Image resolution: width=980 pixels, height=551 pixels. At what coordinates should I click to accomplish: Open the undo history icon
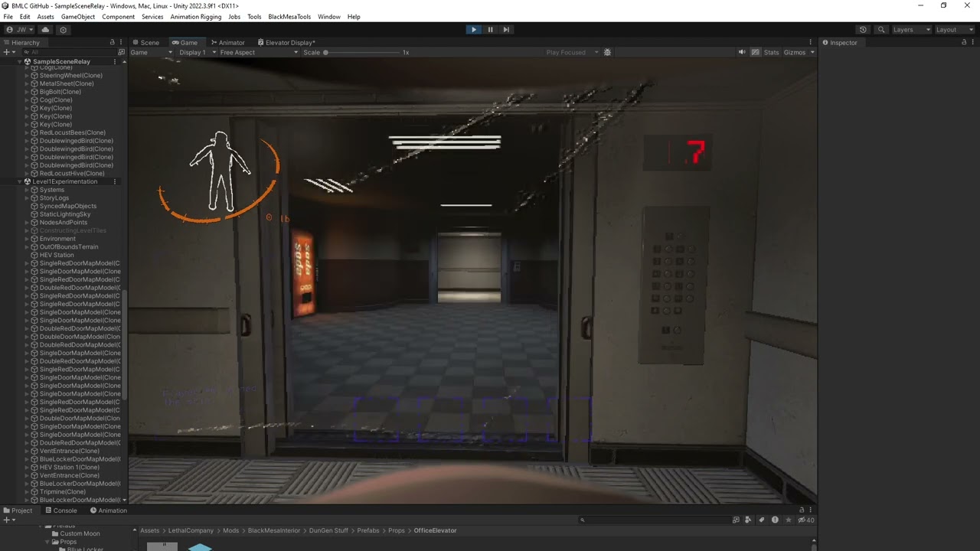point(863,30)
